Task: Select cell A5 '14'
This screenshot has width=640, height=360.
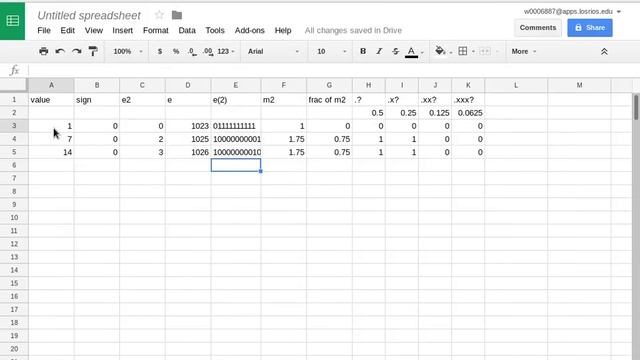Action: click(x=51, y=152)
